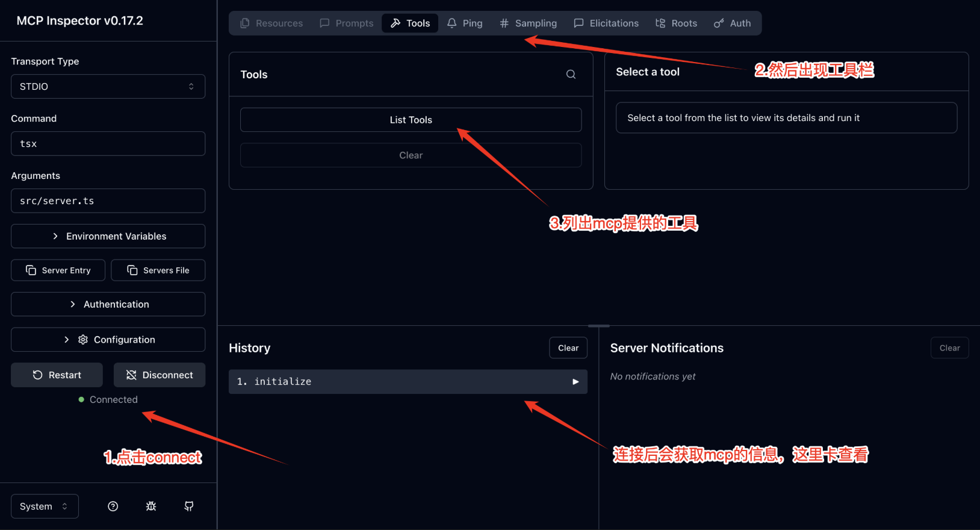Click the 'Select a tool from the list' message
Viewport: 980px width, 530px height.
click(743, 118)
